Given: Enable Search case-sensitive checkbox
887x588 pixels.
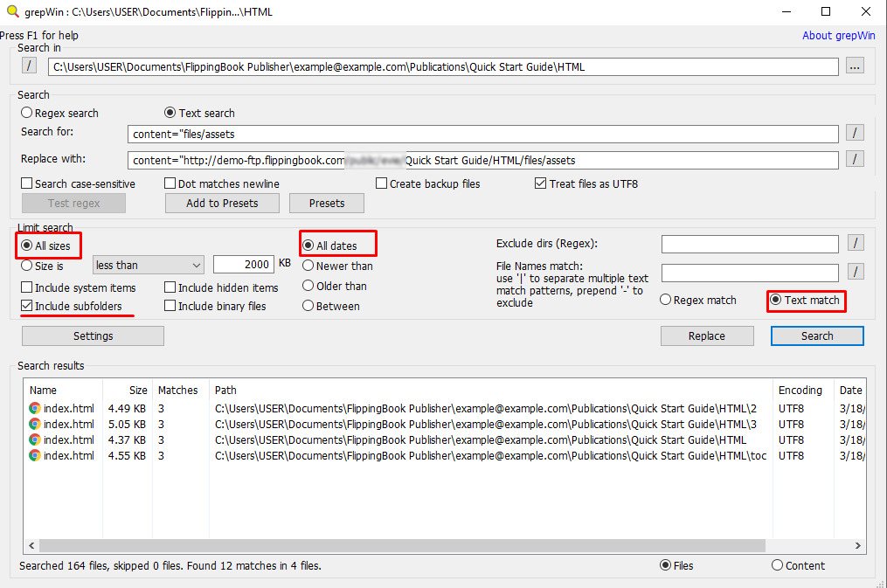Looking at the screenshot, I should [26, 183].
